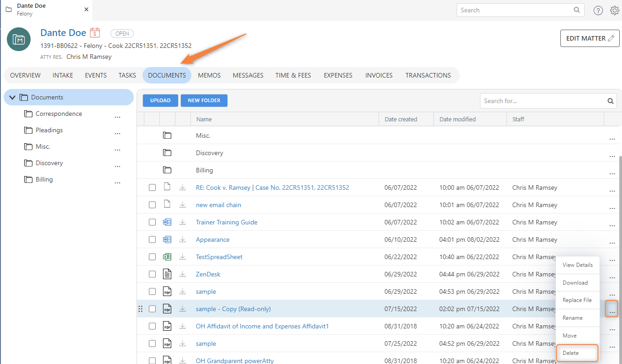Click the download icon next to Appearance
The height and width of the screenshot is (364, 622).
(182, 239)
